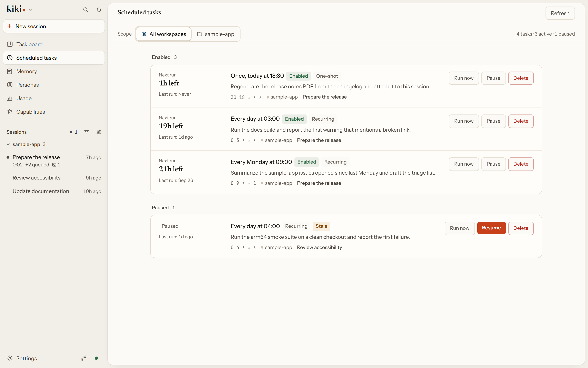The height and width of the screenshot is (368, 588).
Task: Click the sessions filter funnel icon
Action: tap(87, 132)
